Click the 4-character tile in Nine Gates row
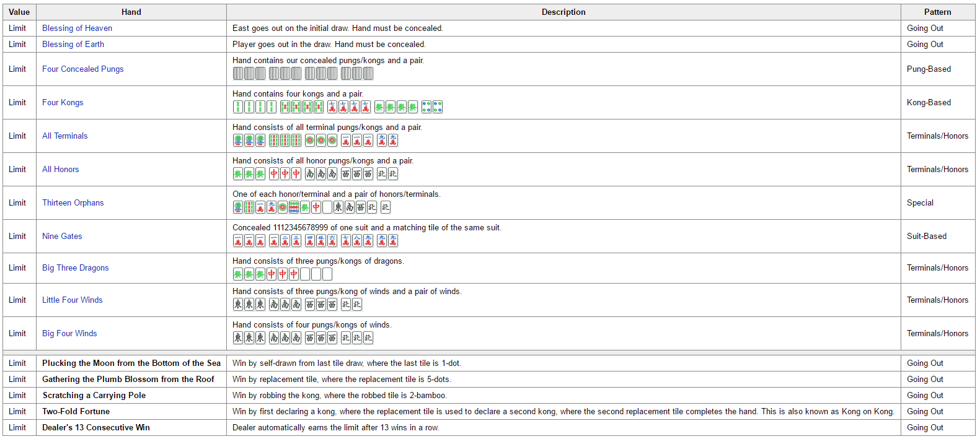 click(x=310, y=241)
